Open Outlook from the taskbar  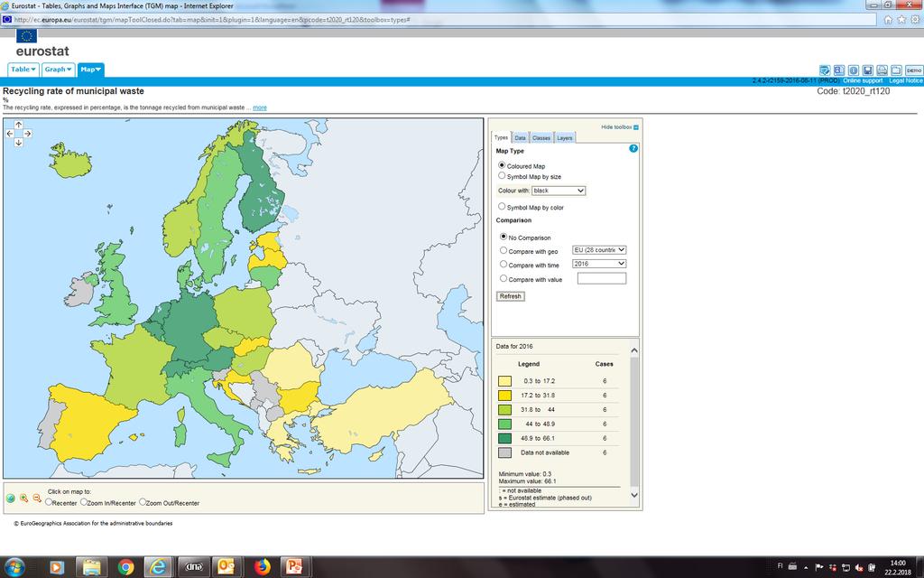tap(227, 567)
